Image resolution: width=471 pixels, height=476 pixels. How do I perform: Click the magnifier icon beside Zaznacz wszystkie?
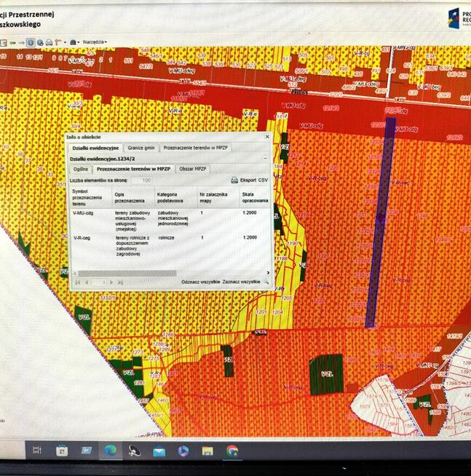(266, 281)
